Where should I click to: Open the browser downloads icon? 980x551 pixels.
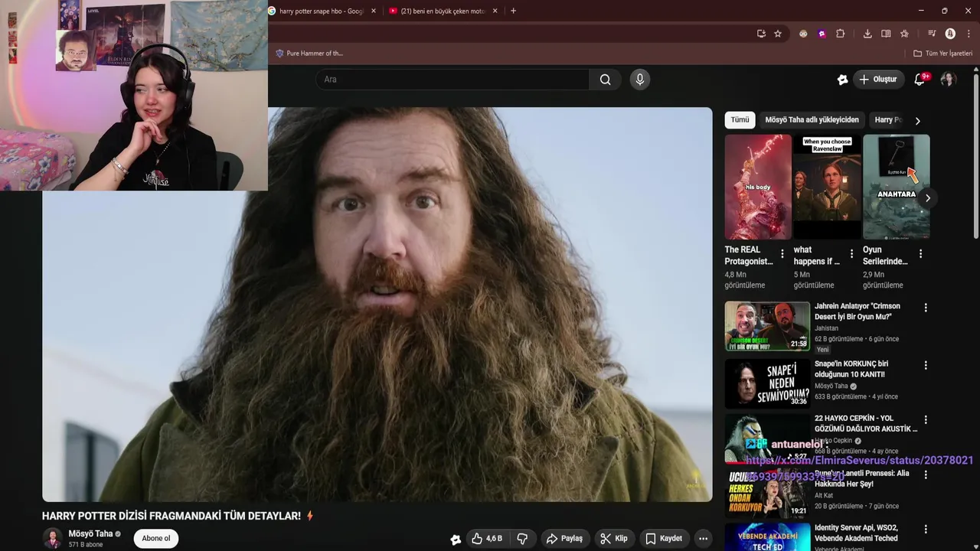pyautogui.click(x=867, y=34)
